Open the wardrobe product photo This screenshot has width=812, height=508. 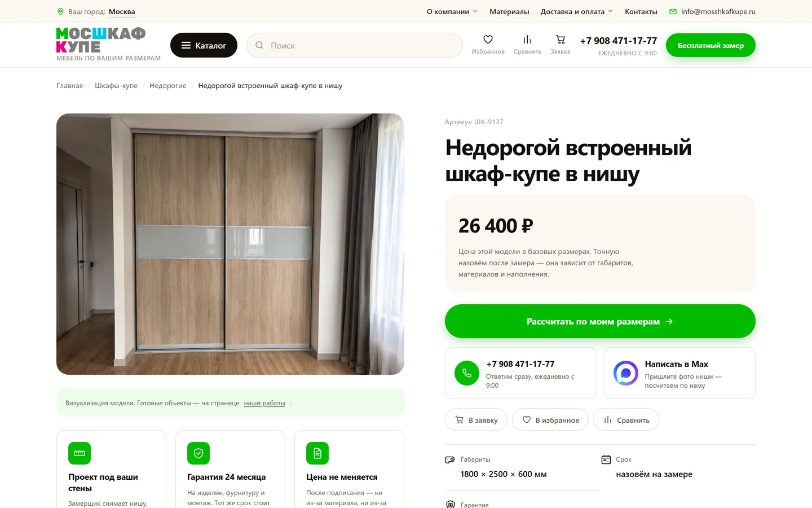tap(230, 244)
